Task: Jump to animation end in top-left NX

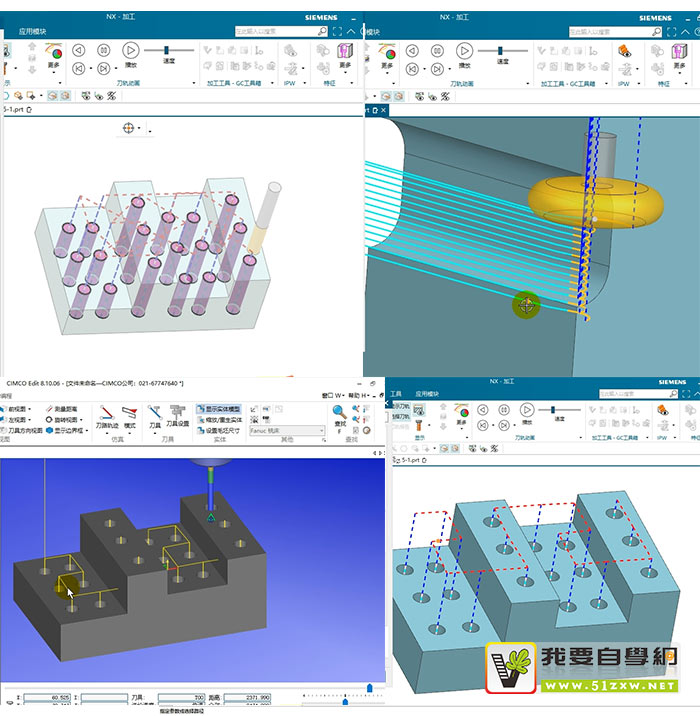Action: click(x=104, y=68)
